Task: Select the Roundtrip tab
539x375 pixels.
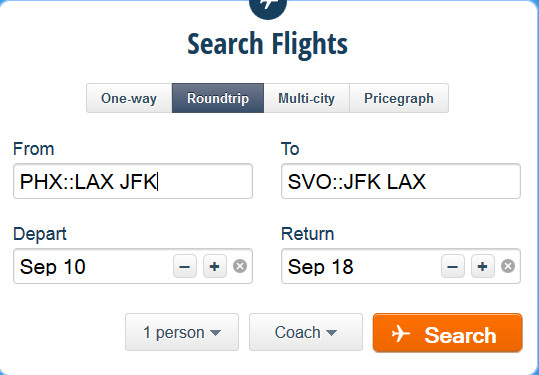Action: point(218,98)
